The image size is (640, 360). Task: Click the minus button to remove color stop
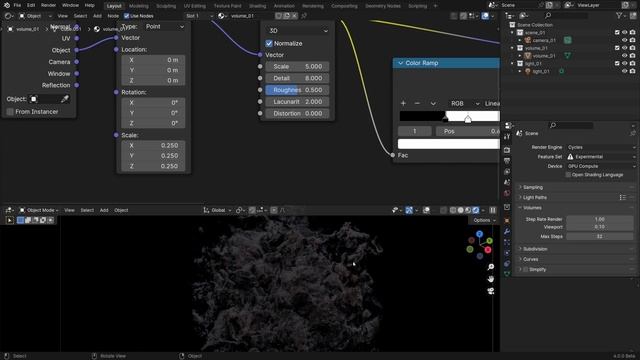[417, 103]
